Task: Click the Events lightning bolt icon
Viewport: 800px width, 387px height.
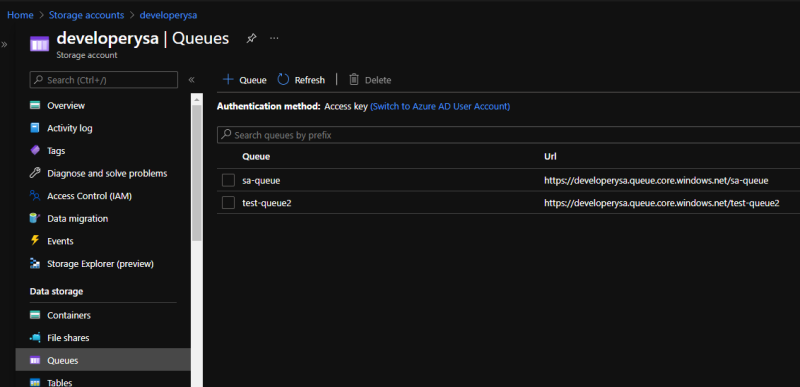Action: (x=35, y=241)
